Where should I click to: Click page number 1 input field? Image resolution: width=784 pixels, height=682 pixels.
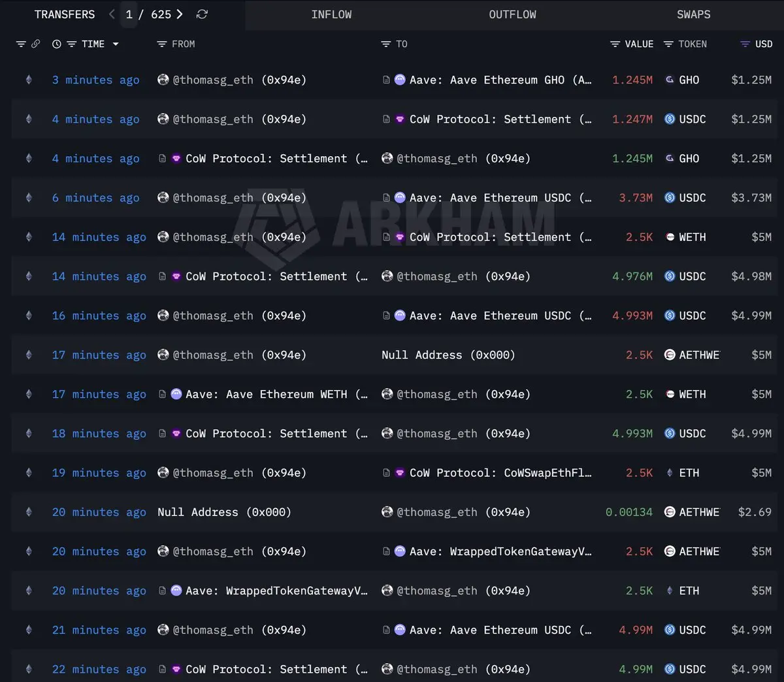pyautogui.click(x=129, y=14)
